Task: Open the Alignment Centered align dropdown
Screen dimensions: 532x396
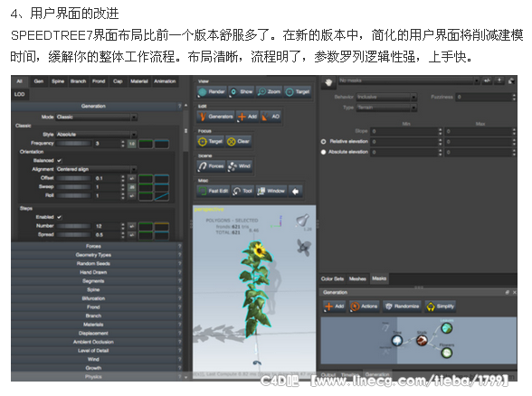Action: coord(96,169)
